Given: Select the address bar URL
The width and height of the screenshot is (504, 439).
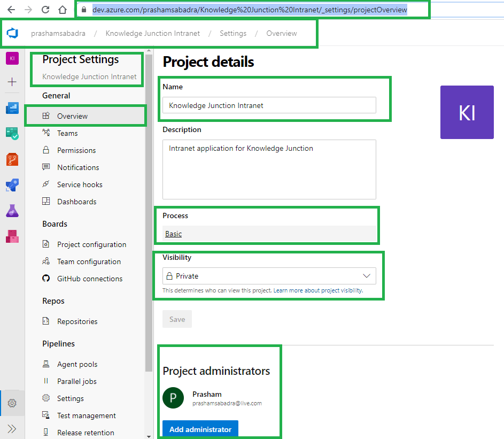Looking at the screenshot, I should point(250,10).
